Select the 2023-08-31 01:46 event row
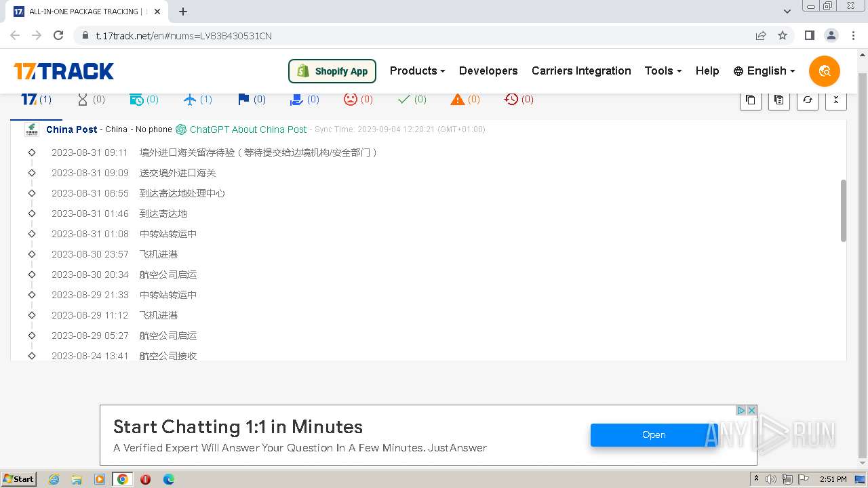868x488 pixels. (x=119, y=213)
